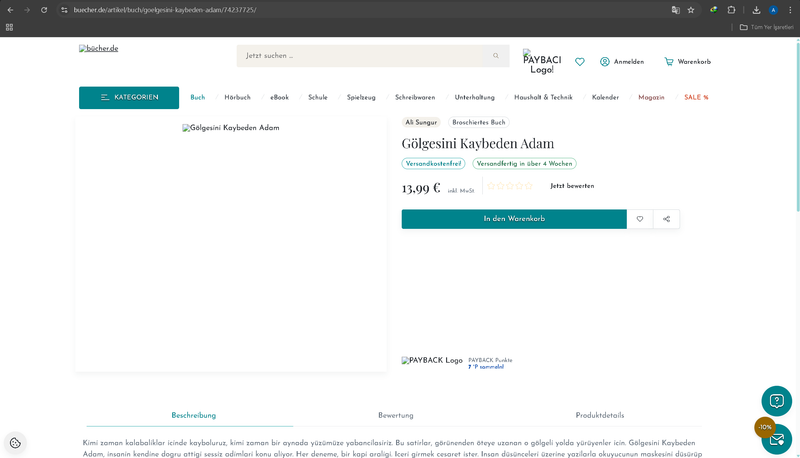The height and width of the screenshot is (458, 800).
Task: Click the PAYBACK Logo near Punkte
Action: point(432,360)
